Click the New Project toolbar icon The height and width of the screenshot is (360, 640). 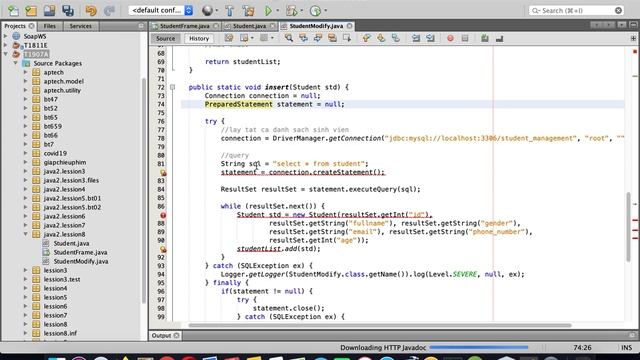(x=31, y=10)
